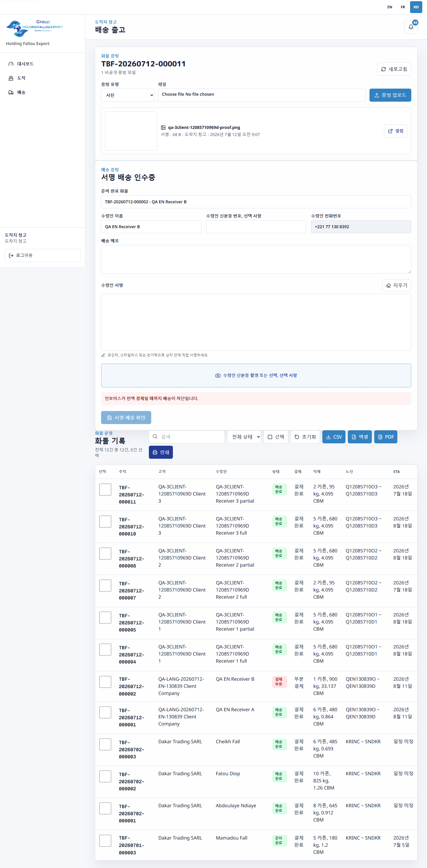Clear the signature with 지우기
This screenshot has height=868, width=427.
(396, 285)
